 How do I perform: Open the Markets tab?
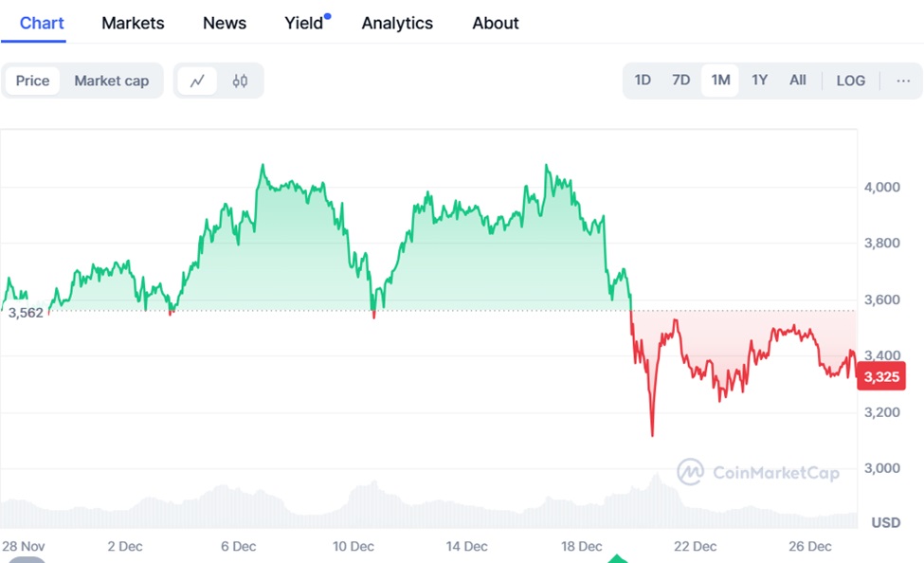[x=133, y=23]
